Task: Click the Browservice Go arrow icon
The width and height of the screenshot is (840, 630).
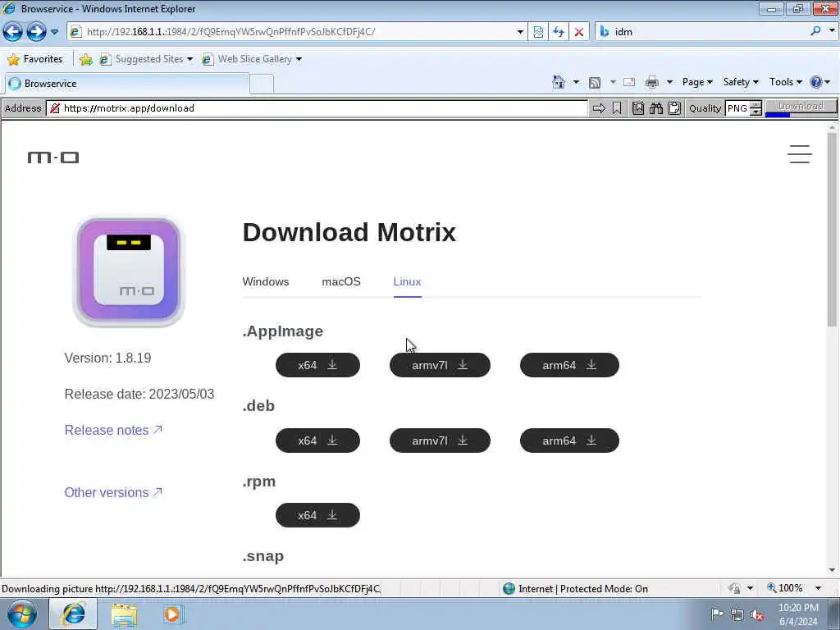Action: (599, 109)
